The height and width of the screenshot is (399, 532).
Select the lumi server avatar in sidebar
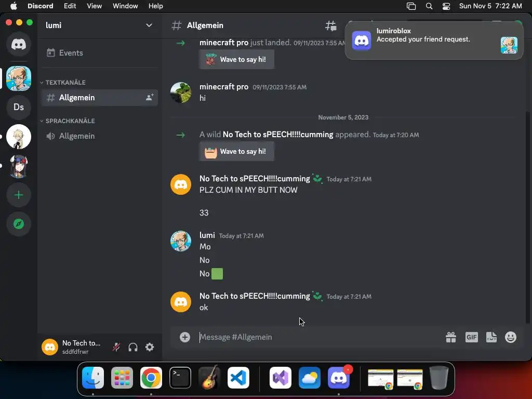click(x=19, y=79)
